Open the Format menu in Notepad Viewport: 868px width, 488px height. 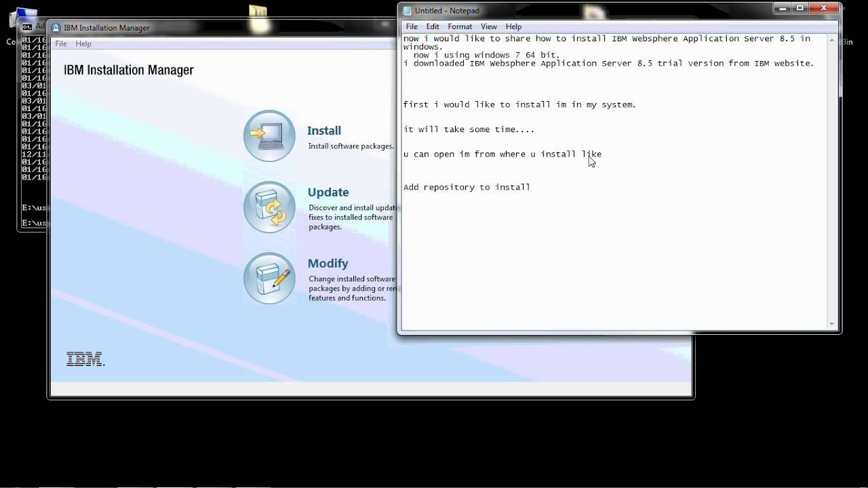tap(460, 26)
